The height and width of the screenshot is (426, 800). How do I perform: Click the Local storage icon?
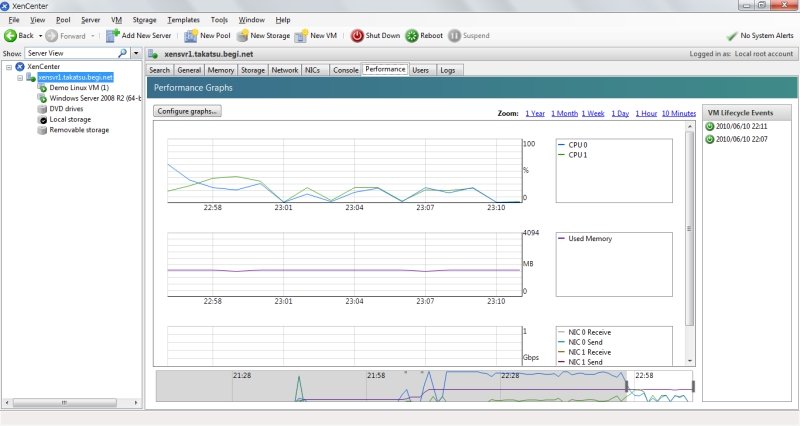[x=42, y=119]
